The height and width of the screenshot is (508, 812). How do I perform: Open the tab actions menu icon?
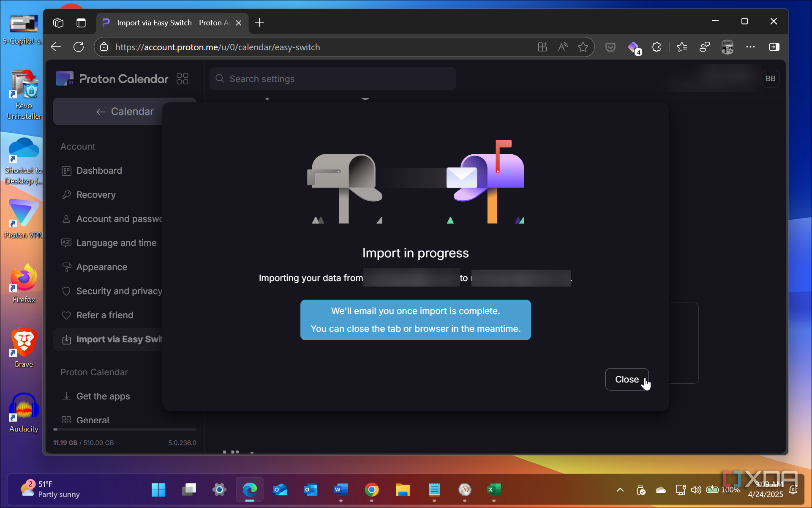[x=81, y=22]
